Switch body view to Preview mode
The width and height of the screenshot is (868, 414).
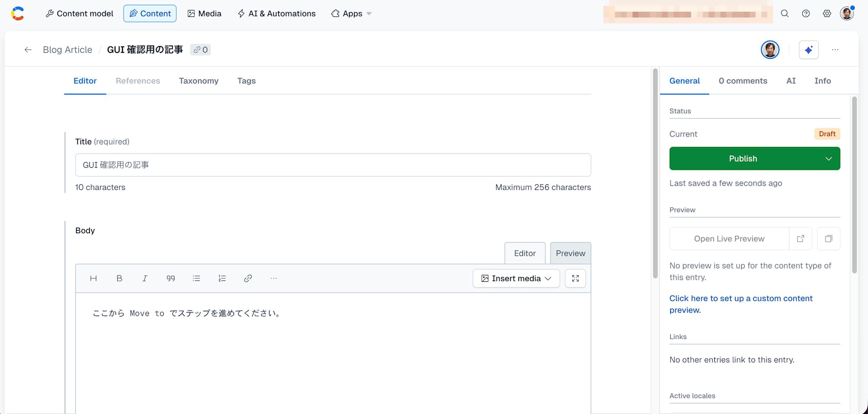pos(570,253)
